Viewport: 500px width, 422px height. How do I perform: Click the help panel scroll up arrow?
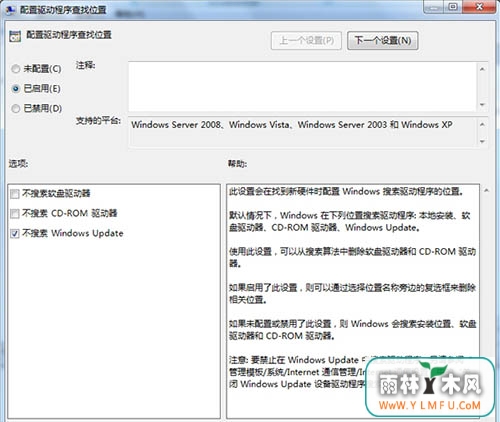486,191
